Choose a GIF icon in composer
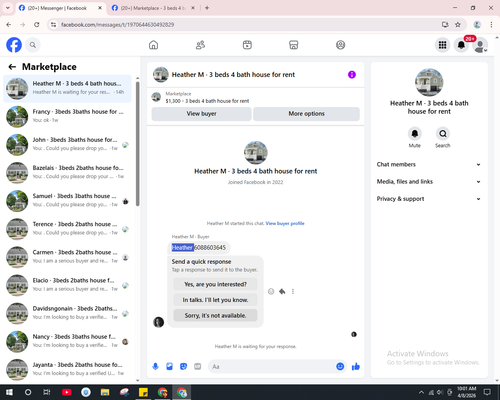This screenshot has height=400, width=500. point(198,367)
